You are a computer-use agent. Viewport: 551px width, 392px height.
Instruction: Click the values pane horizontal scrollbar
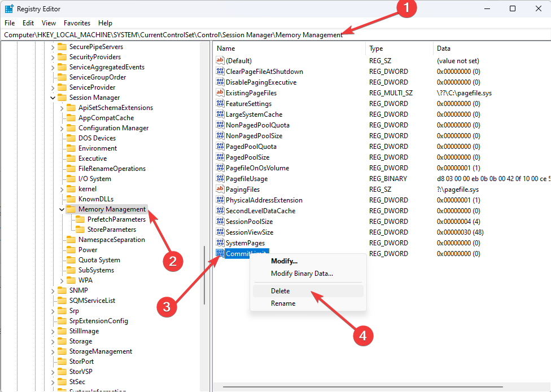363,387
